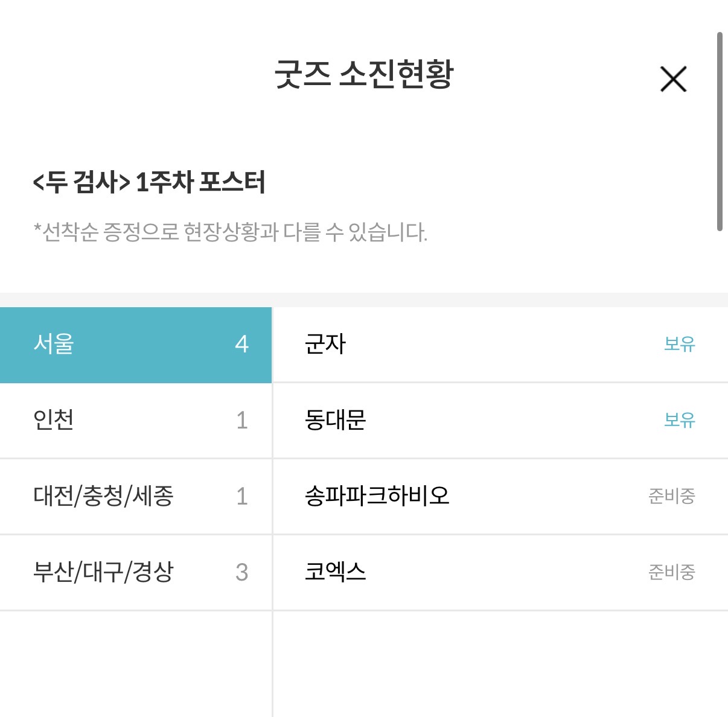The image size is (728, 717).
Task: Click the count 1 beside 인천
Action: click(x=241, y=420)
